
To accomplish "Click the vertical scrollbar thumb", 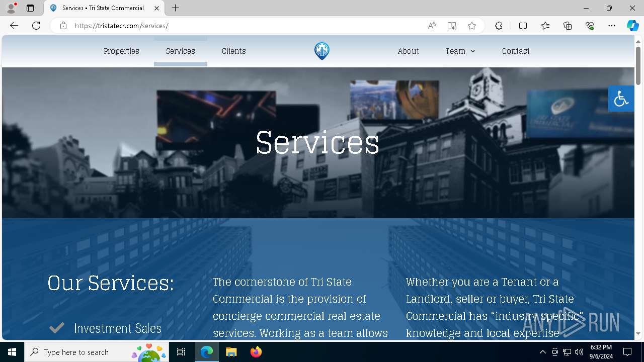I will (x=638, y=65).
